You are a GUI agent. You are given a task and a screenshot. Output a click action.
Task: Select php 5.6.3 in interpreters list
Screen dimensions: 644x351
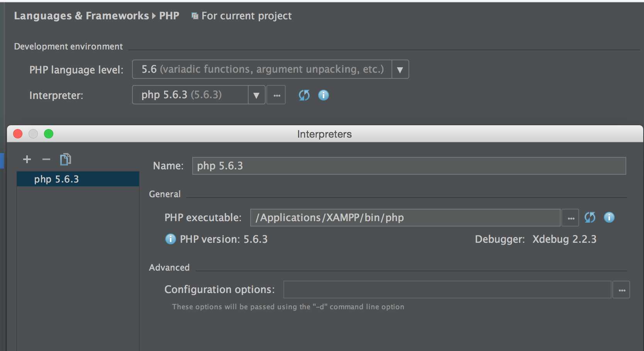[x=78, y=179]
